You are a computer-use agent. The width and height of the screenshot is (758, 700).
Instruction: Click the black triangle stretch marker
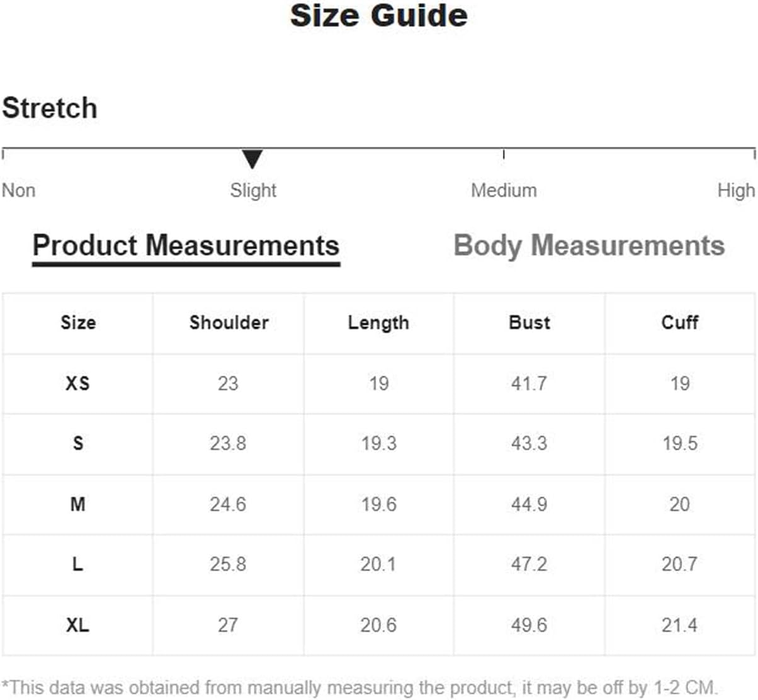click(x=252, y=159)
